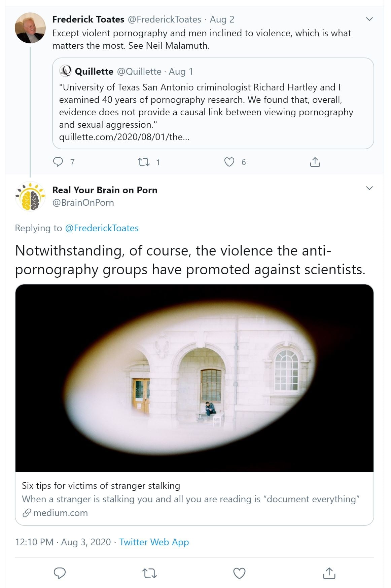Reply to the BrainOnPorn tweet
391x588 pixels.
pos(60,573)
